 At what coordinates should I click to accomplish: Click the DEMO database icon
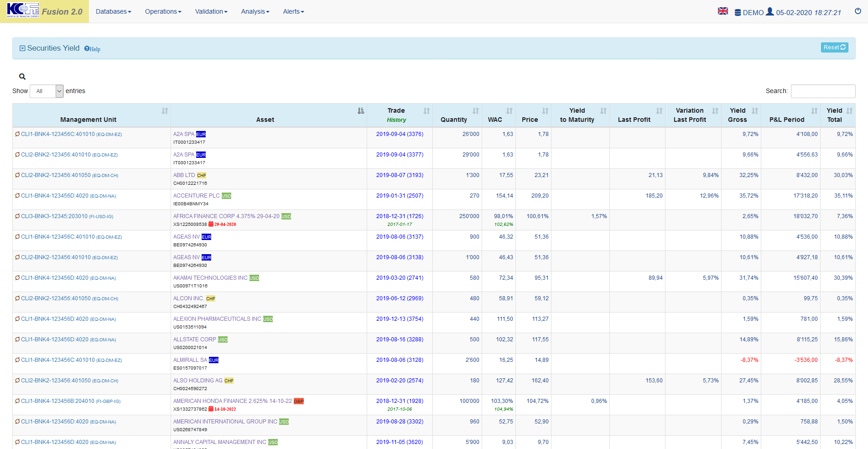[x=738, y=13]
